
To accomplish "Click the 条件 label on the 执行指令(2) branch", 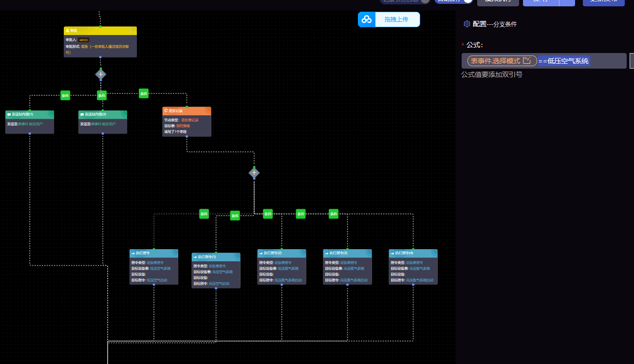I will click(x=268, y=214).
